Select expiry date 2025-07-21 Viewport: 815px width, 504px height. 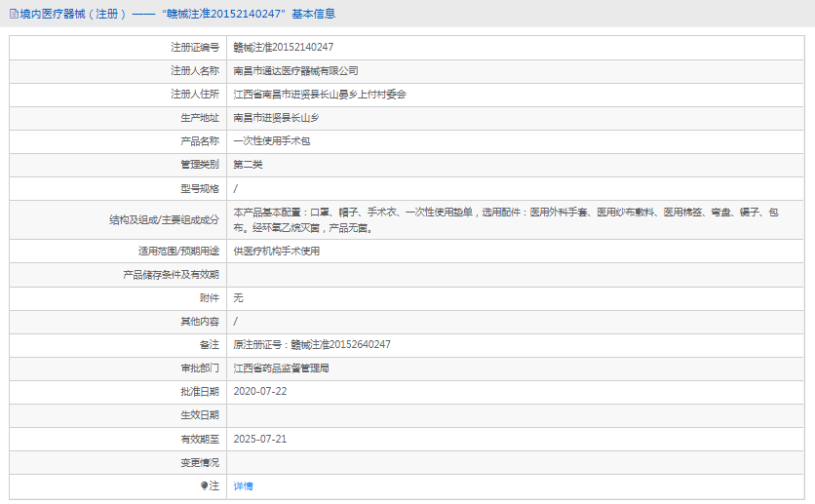[260, 439]
